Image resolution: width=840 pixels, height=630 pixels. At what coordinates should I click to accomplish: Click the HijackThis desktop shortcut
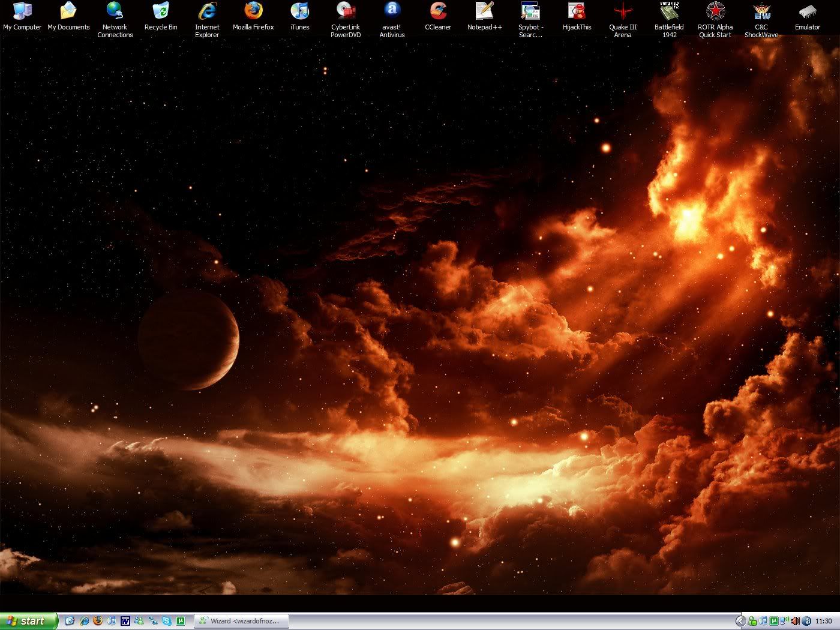pos(577,17)
